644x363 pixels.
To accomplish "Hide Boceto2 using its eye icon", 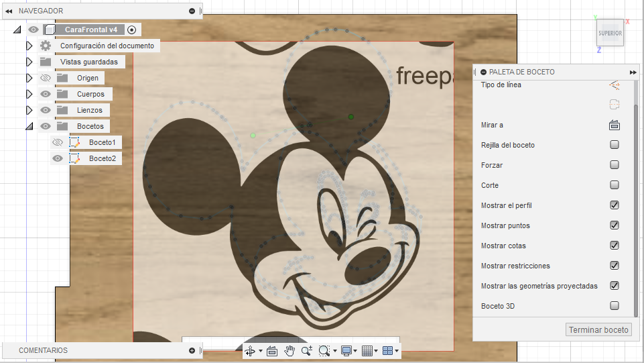I will (x=58, y=158).
